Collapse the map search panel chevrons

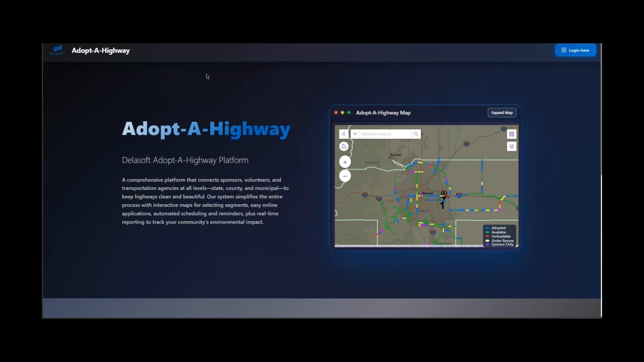[344, 134]
